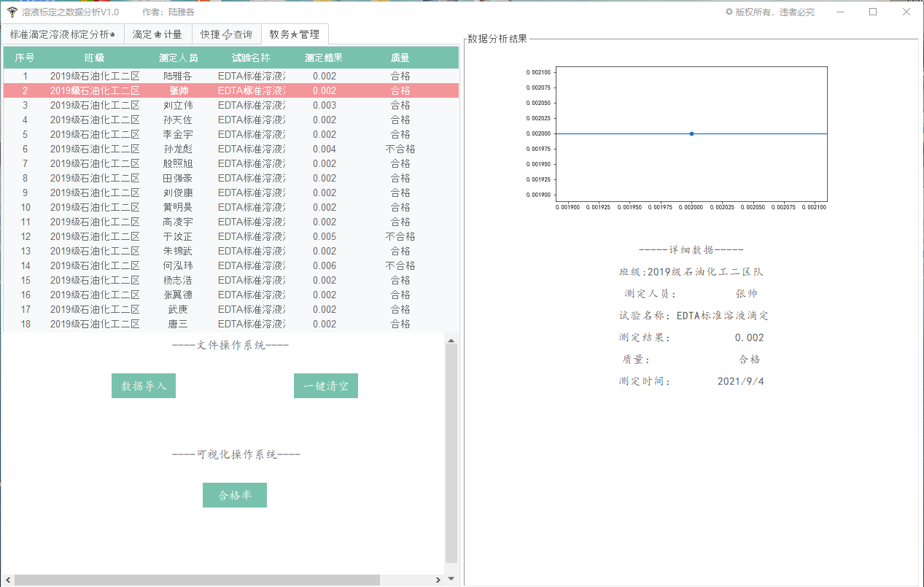
Task: Click the 一键清空 button
Action: click(325, 386)
